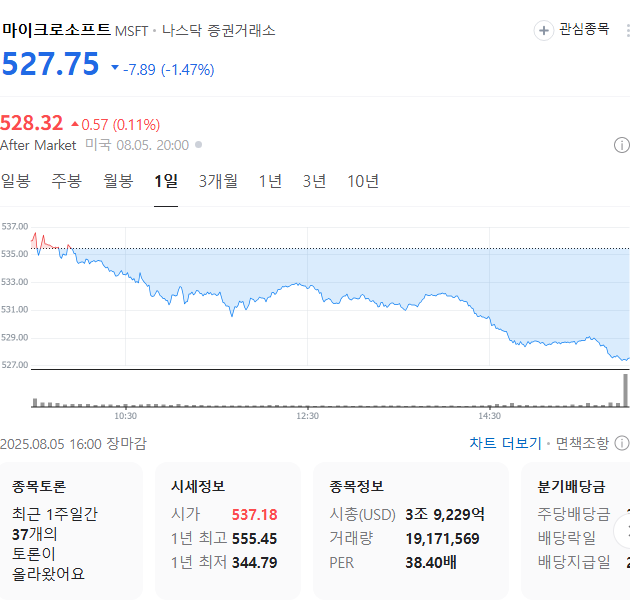The width and height of the screenshot is (630, 600).
Task: Click the change value -7.89 (-1.47%)
Action: 168,70
